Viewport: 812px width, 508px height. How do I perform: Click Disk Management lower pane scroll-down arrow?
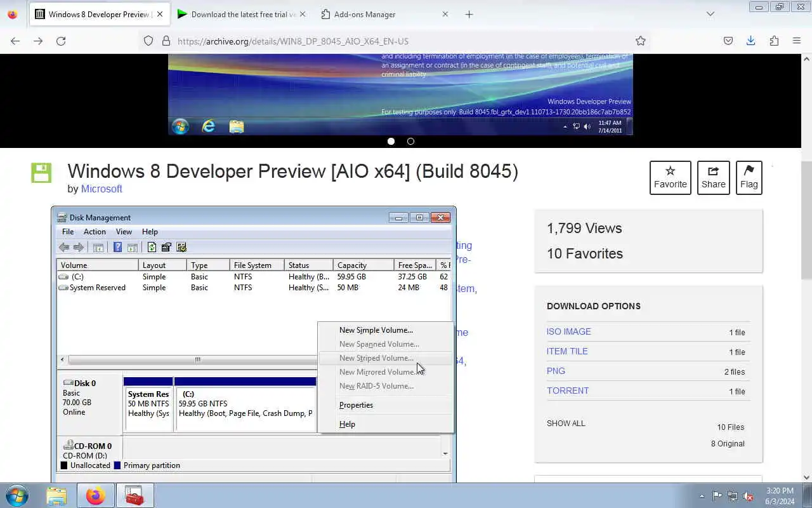[445, 453]
